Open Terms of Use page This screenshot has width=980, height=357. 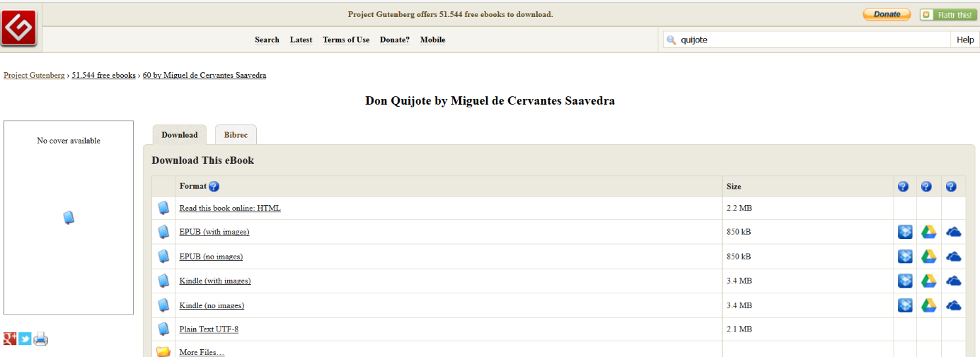(x=346, y=40)
